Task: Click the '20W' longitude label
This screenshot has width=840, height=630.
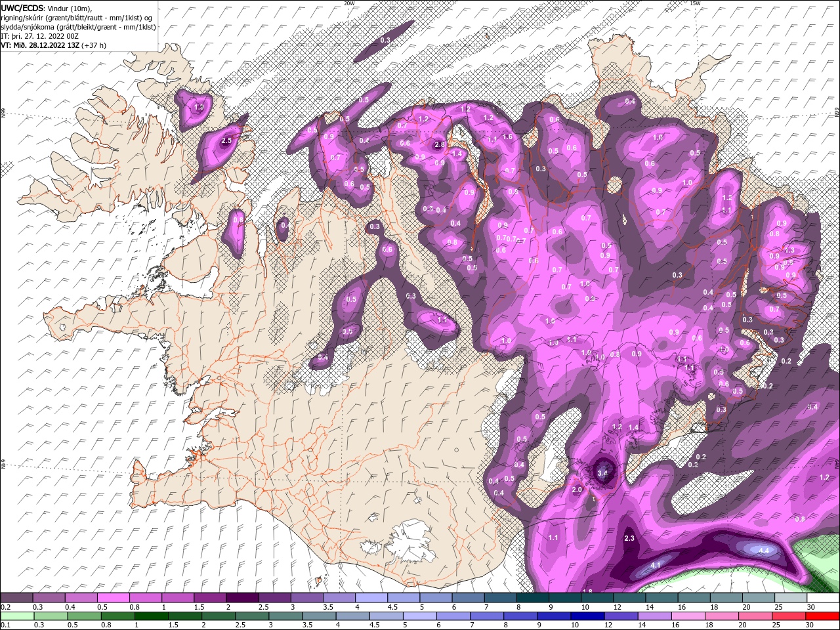Action: (x=349, y=3)
